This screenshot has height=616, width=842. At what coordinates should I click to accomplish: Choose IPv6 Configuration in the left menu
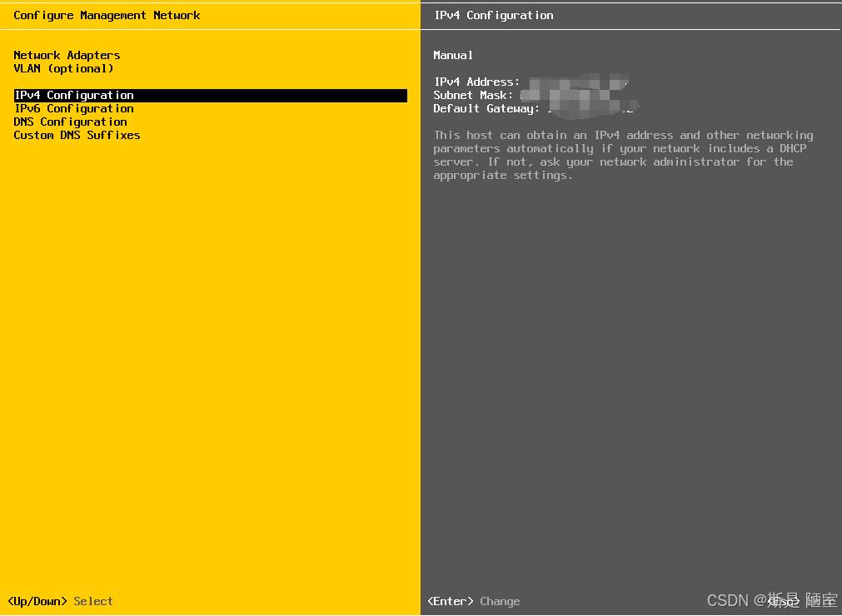(73, 109)
